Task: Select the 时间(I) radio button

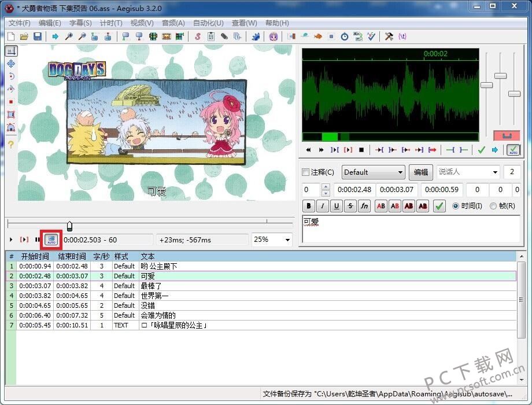Action: coord(456,206)
